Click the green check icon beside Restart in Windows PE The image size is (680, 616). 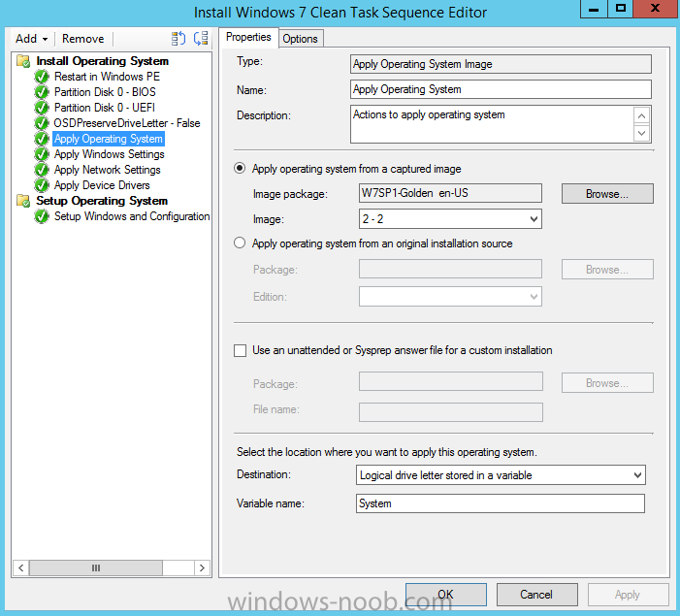(x=42, y=77)
